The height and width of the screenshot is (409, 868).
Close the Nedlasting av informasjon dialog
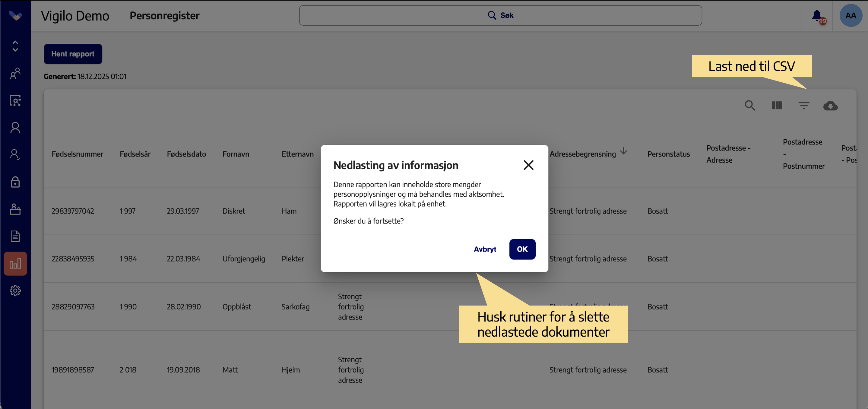(x=528, y=165)
